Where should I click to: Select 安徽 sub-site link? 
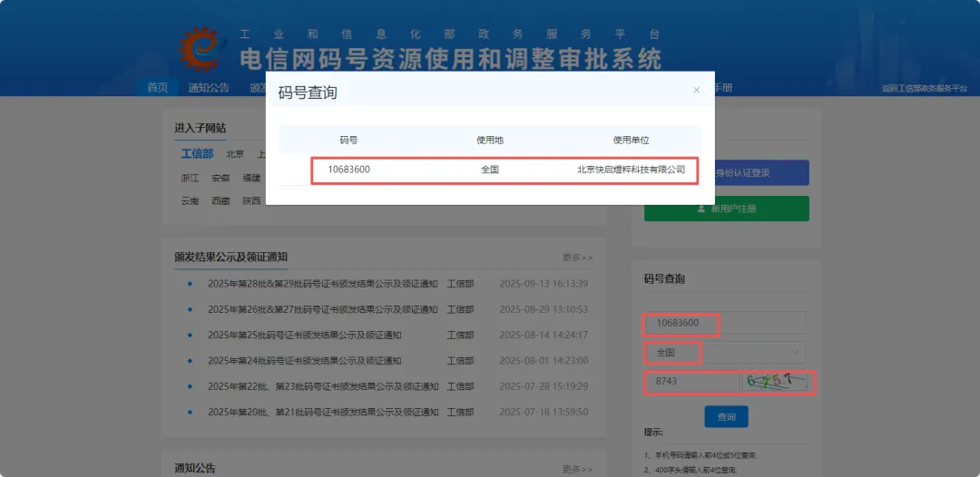(x=220, y=178)
